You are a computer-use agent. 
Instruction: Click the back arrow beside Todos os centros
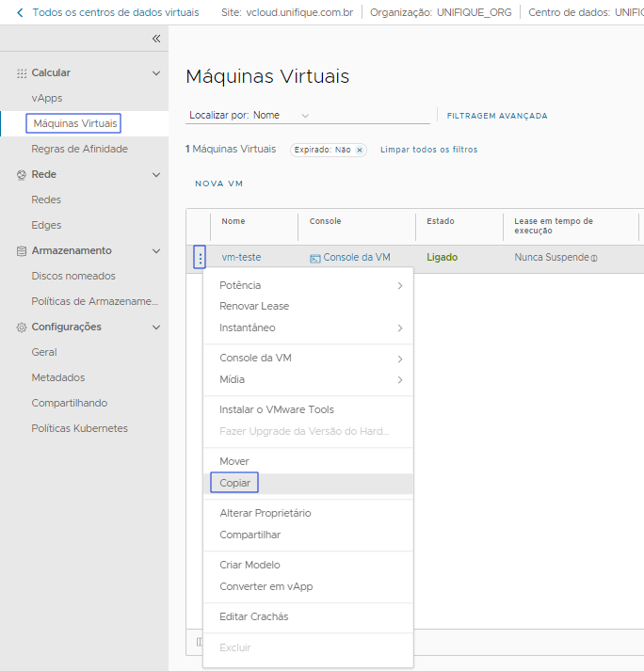point(20,13)
